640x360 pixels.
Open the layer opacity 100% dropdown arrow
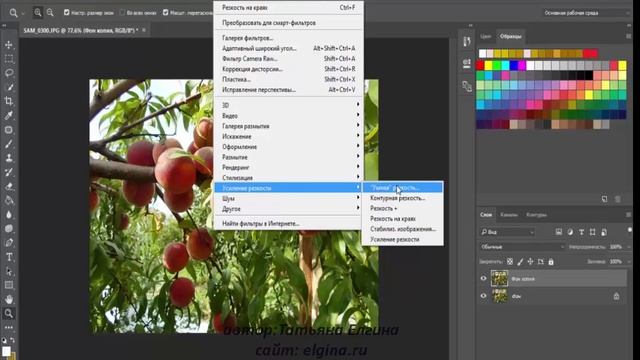629,247
